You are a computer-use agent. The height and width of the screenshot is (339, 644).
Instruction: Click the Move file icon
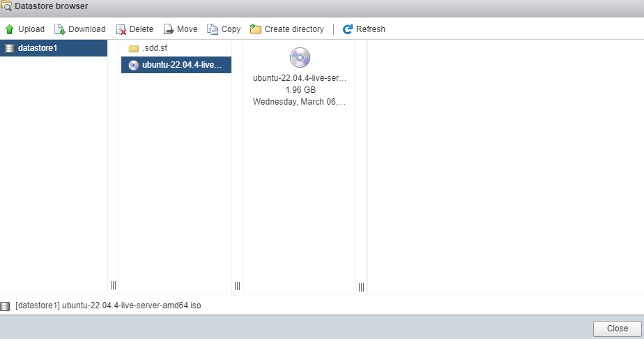tap(169, 29)
